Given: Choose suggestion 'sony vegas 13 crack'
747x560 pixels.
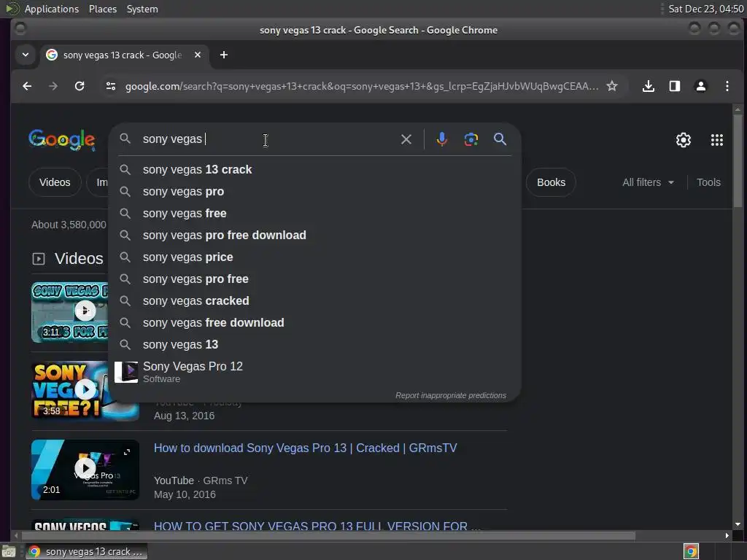Looking at the screenshot, I should click(314, 169).
